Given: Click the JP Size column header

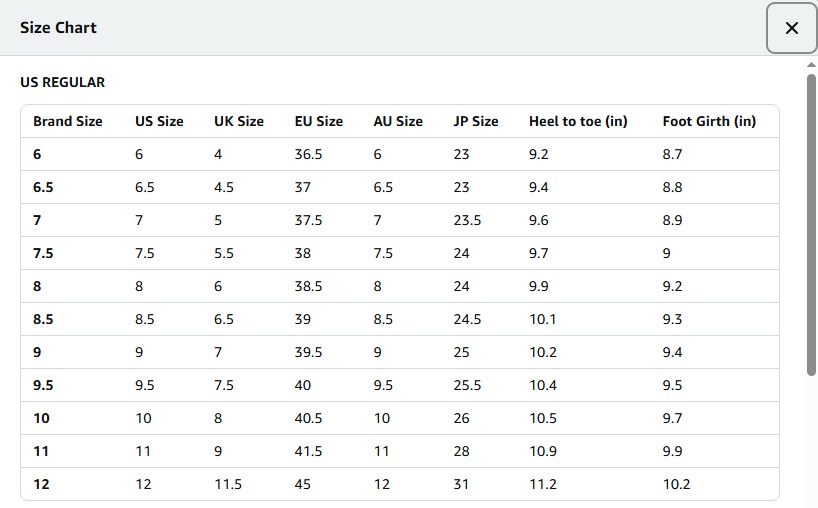Looking at the screenshot, I should [476, 121].
